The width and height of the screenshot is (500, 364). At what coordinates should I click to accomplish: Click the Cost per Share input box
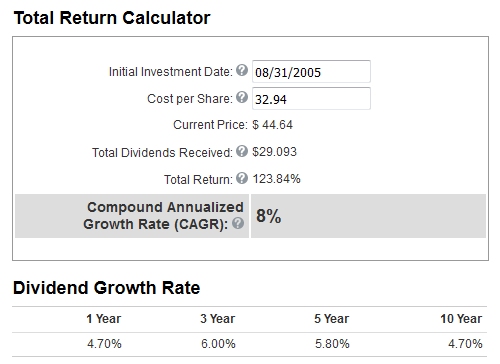[311, 98]
